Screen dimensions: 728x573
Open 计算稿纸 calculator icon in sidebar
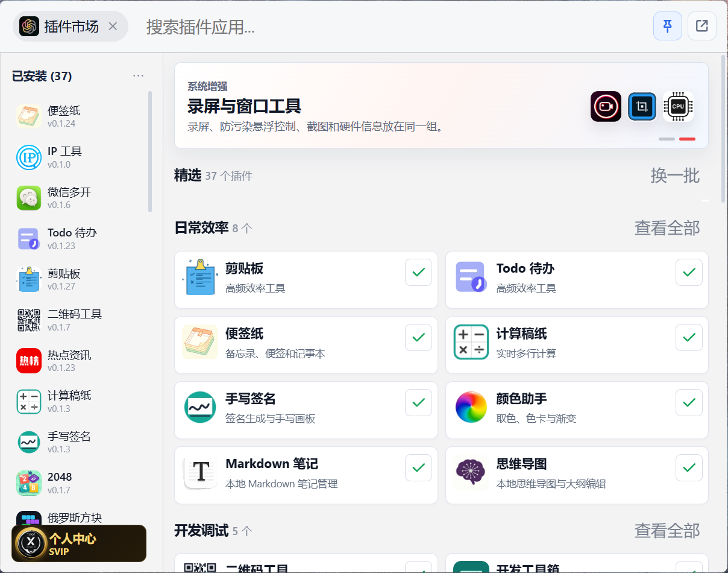pos(28,402)
